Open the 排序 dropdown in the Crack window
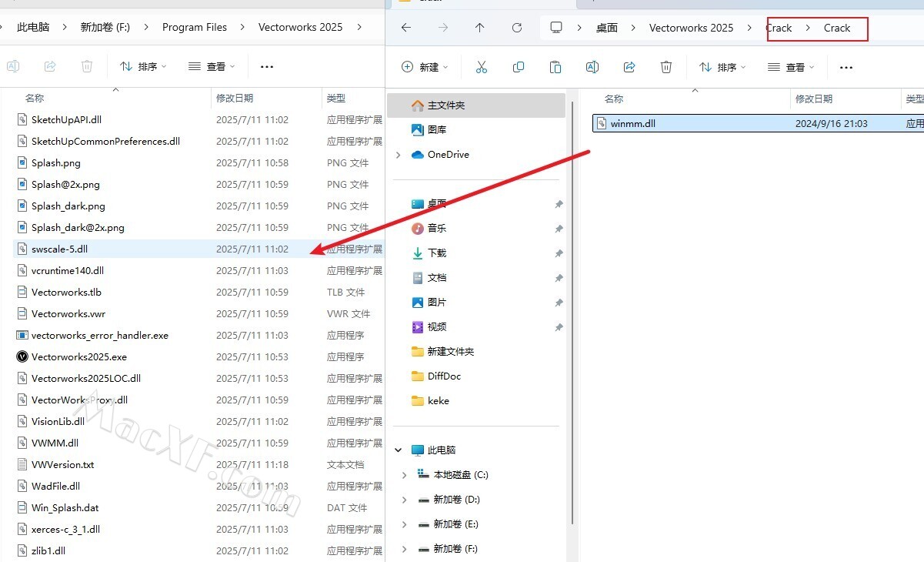The image size is (924, 562). tap(722, 67)
